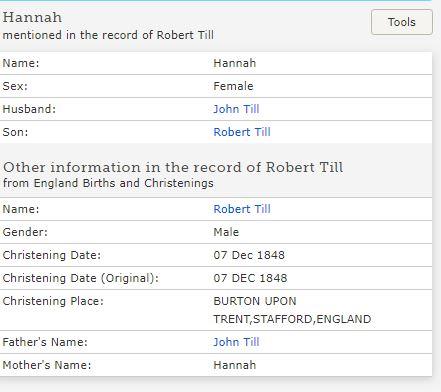Click the 'Father's Name:' label
This screenshot has height=392, width=441.
coord(45,342)
